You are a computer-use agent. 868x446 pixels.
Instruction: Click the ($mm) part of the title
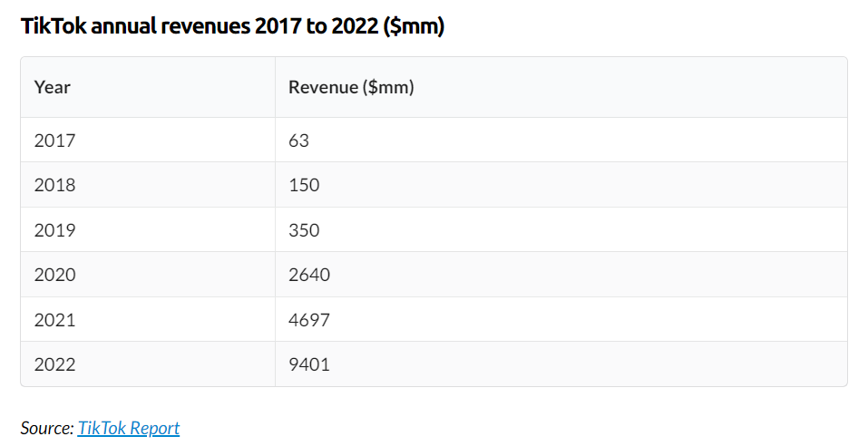click(x=414, y=25)
